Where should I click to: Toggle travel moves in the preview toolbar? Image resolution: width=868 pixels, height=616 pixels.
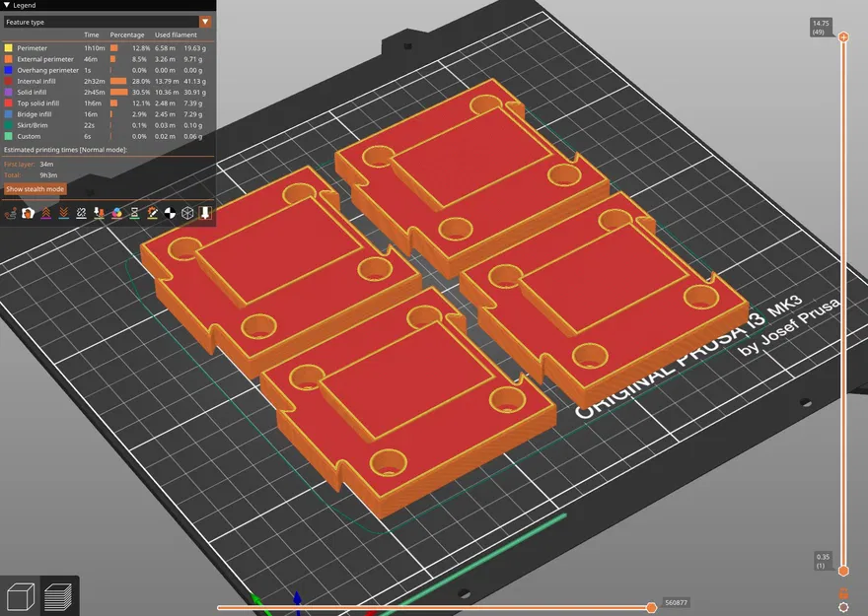(x=9, y=212)
